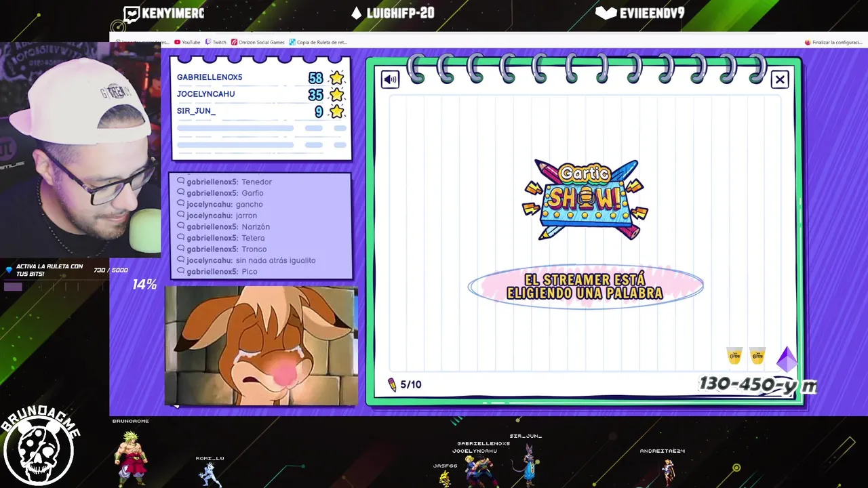Image resolution: width=868 pixels, height=488 pixels.
Task: Click the chat message 'Garfio'
Action: click(x=252, y=193)
